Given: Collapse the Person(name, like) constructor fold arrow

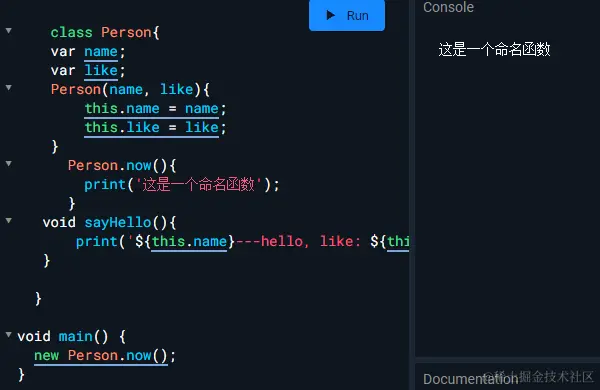Looking at the screenshot, I should pyautogui.click(x=8, y=88).
